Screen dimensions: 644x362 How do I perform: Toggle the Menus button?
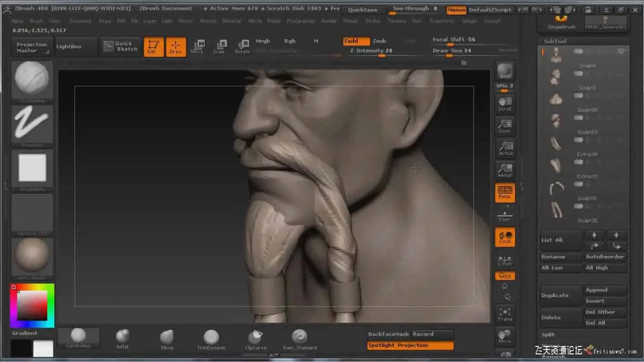tap(457, 10)
